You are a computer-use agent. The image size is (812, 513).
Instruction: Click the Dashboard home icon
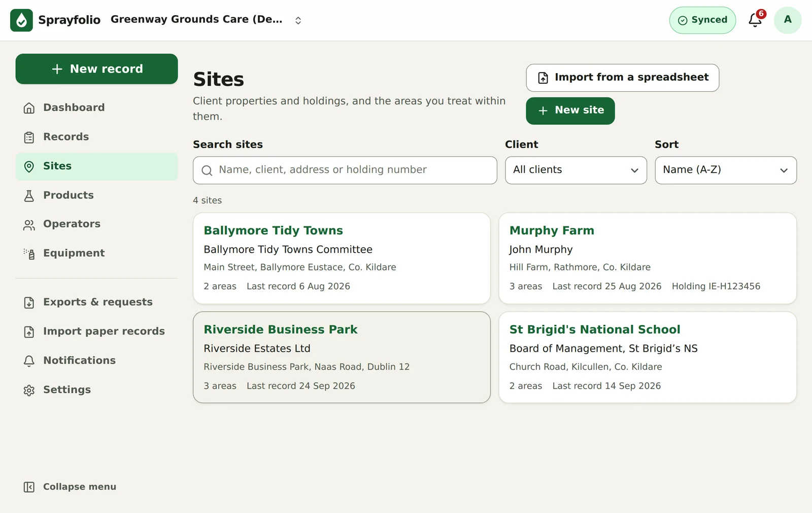[x=29, y=108]
